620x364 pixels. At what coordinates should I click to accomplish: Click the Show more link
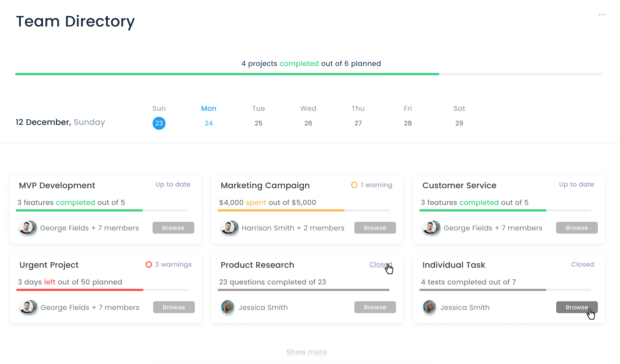[306, 352]
